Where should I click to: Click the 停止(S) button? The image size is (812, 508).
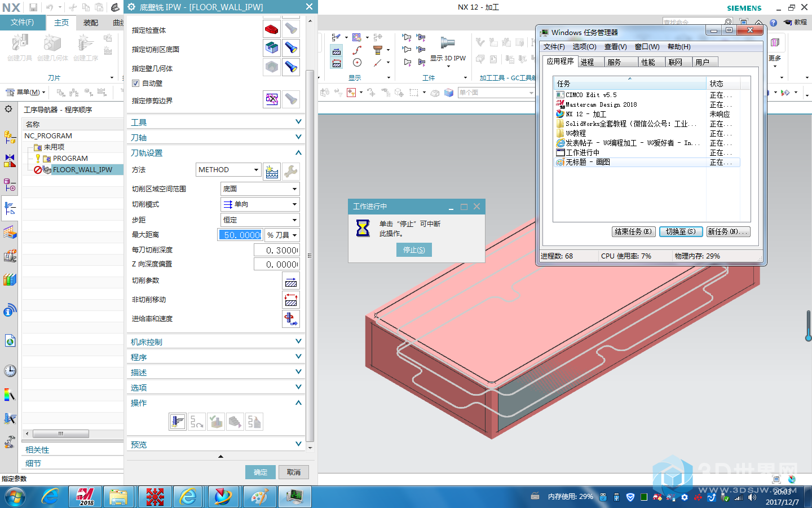(x=414, y=250)
